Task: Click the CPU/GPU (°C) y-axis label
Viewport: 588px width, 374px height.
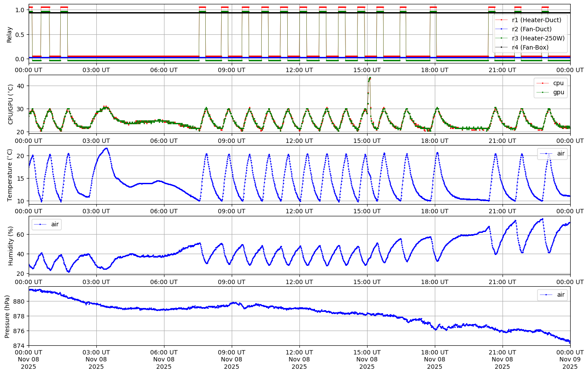Action: [x=10, y=104]
